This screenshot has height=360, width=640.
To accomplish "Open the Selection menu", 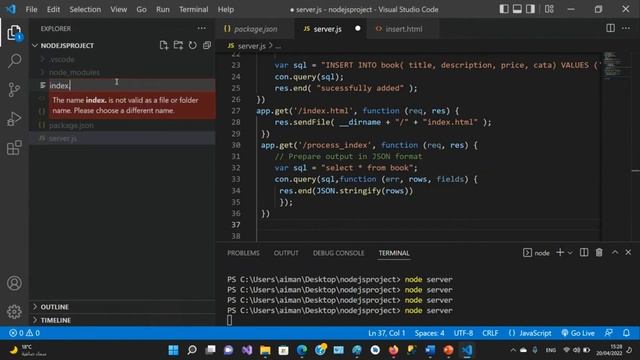I will 85,9.
